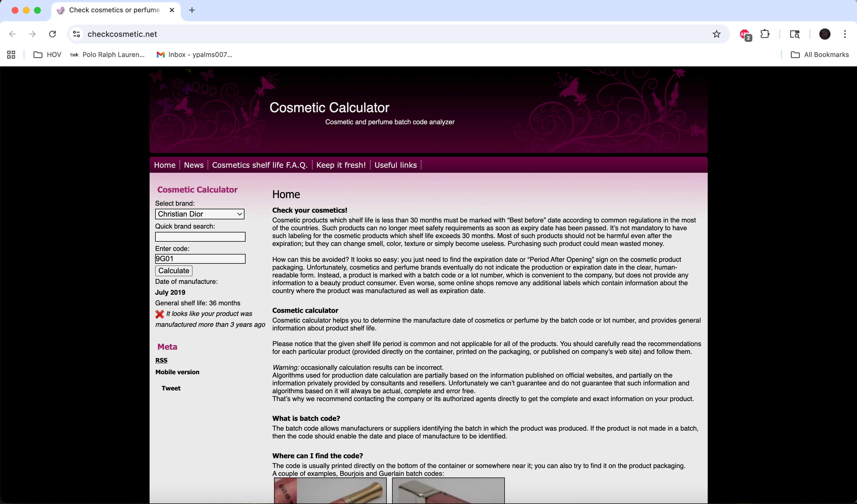Viewport: 857px width, 504px height.
Task: Click the Quick brand search field
Action: pos(200,237)
